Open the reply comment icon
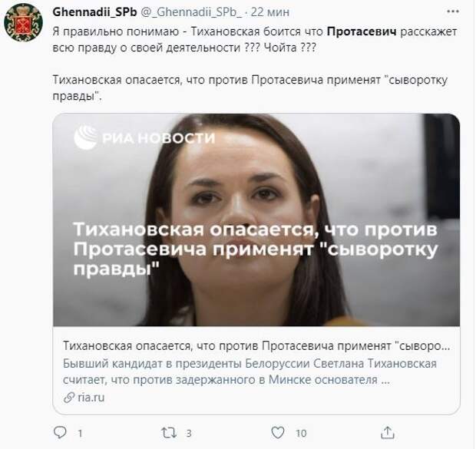 60,432
